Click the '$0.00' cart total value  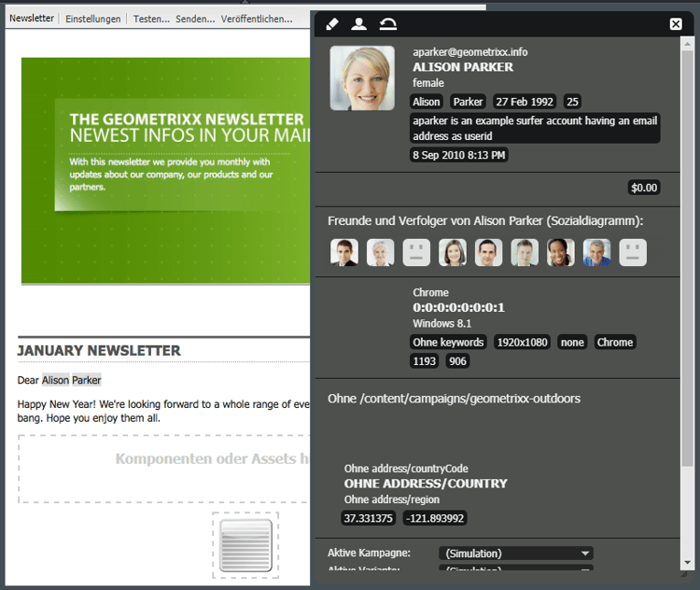point(644,188)
